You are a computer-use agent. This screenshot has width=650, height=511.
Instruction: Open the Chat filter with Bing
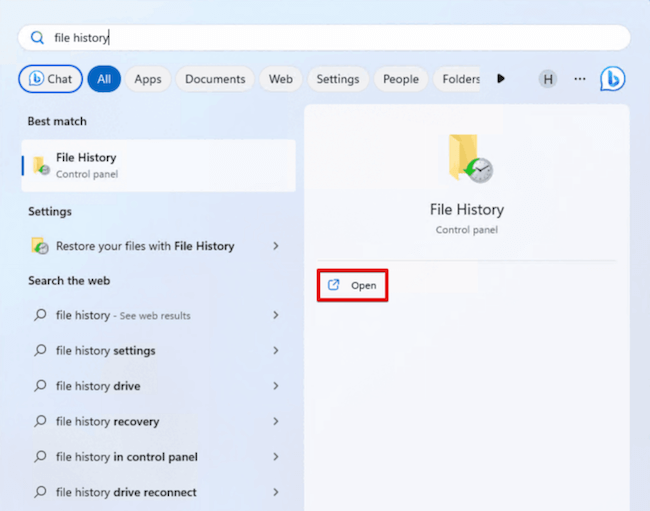point(50,79)
